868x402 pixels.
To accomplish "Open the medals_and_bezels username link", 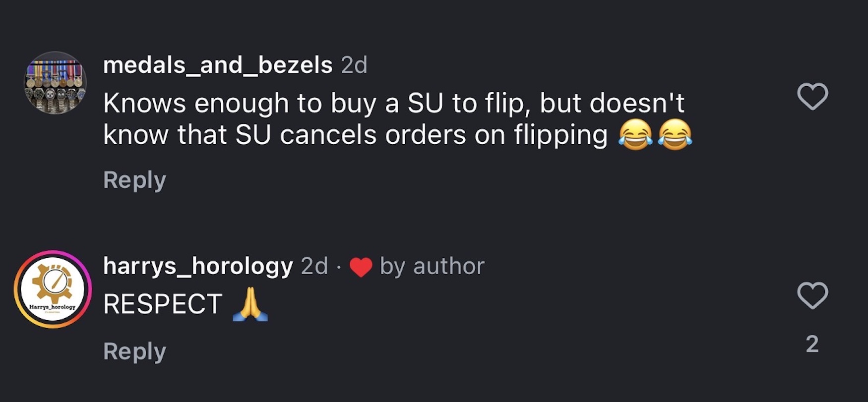I will 218,65.
